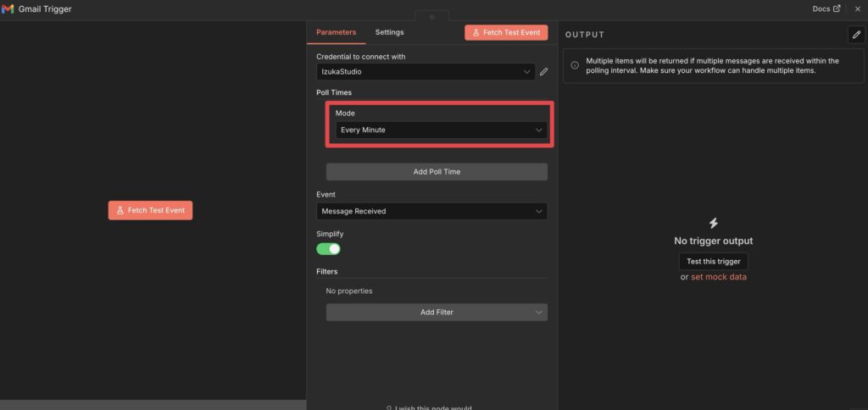Click the lightning bolt icon above No trigger output
The image size is (868, 410).
713,224
